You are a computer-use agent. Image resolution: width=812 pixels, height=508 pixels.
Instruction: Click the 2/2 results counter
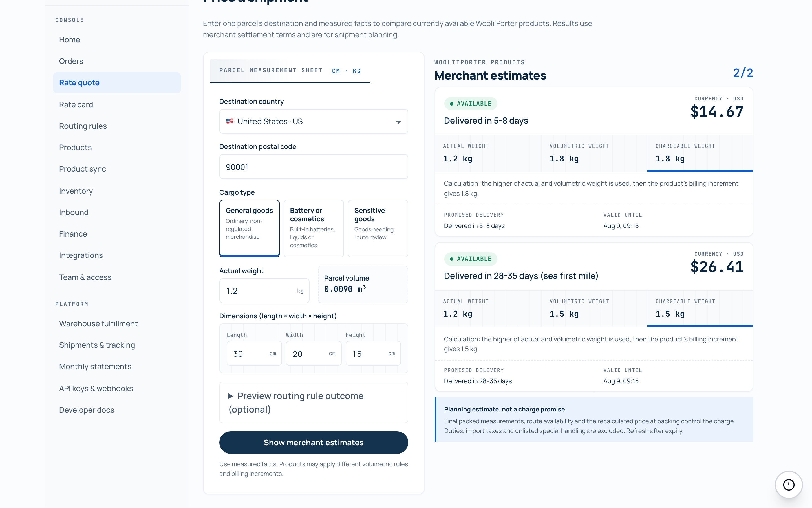tap(743, 73)
